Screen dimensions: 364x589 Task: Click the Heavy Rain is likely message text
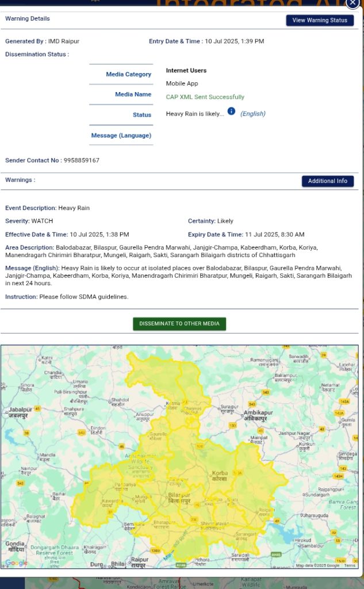point(195,114)
